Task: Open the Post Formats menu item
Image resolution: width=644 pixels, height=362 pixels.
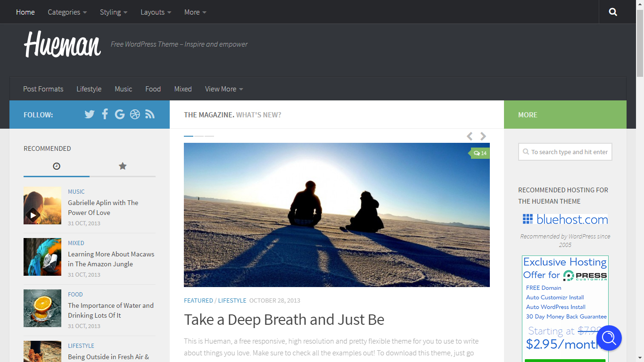Action: click(x=43, y=89)
